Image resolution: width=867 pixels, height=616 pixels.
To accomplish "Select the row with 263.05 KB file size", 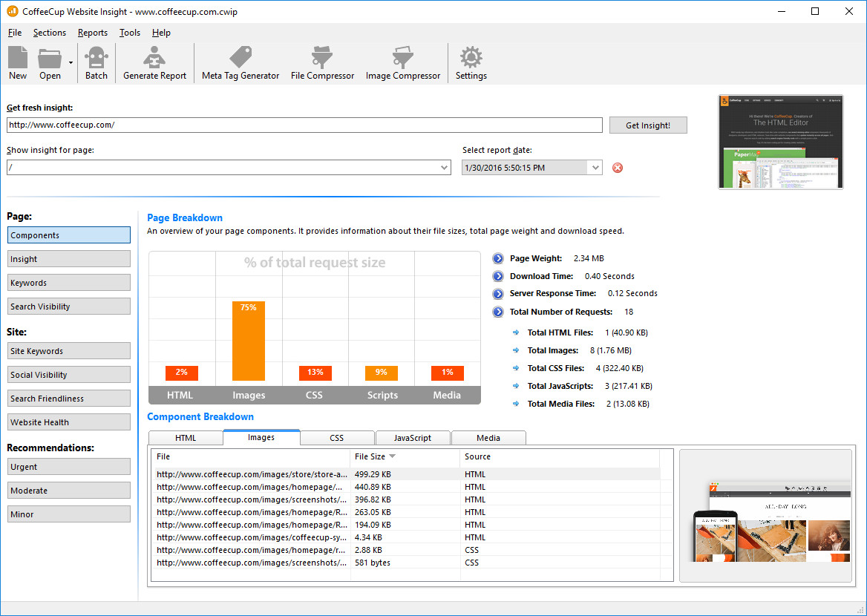I will (406, 512).
